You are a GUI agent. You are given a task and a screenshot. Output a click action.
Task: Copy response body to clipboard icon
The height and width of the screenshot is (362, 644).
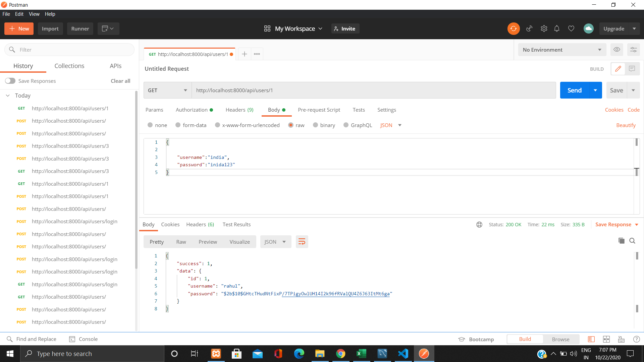pyautogui.click(x=621, y=241)
